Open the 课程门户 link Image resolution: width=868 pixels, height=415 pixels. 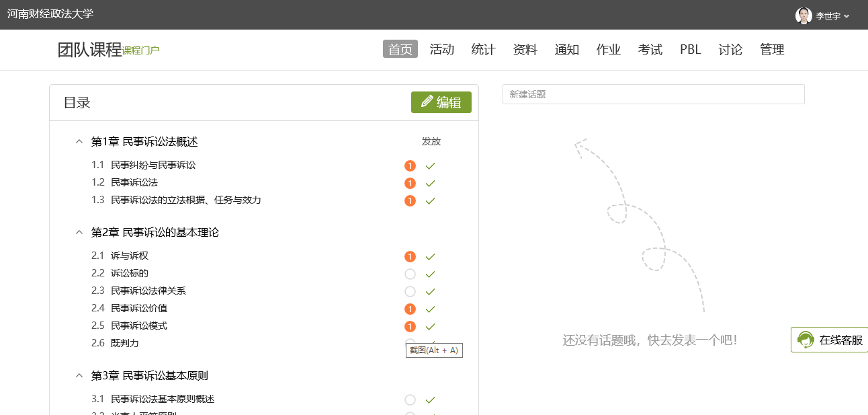pyautogui.click(x=140, y=50)
